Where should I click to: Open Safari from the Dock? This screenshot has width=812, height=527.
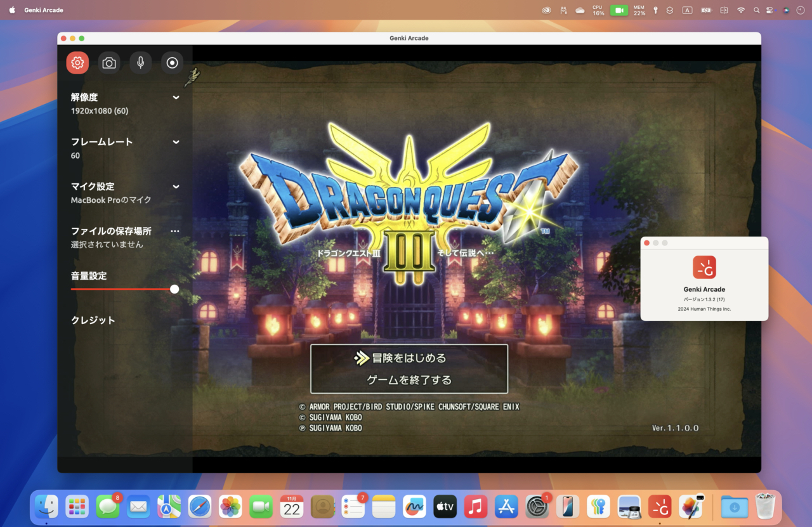(200, 506)
